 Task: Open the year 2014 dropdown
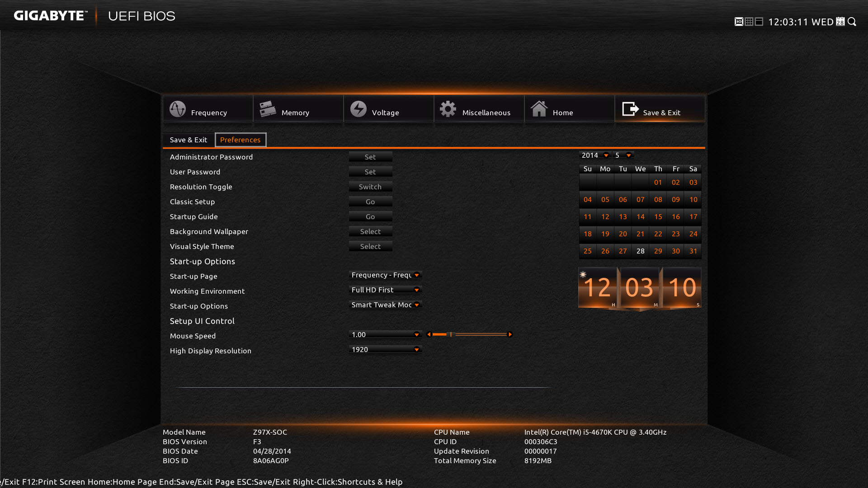(x=595, y=155)
